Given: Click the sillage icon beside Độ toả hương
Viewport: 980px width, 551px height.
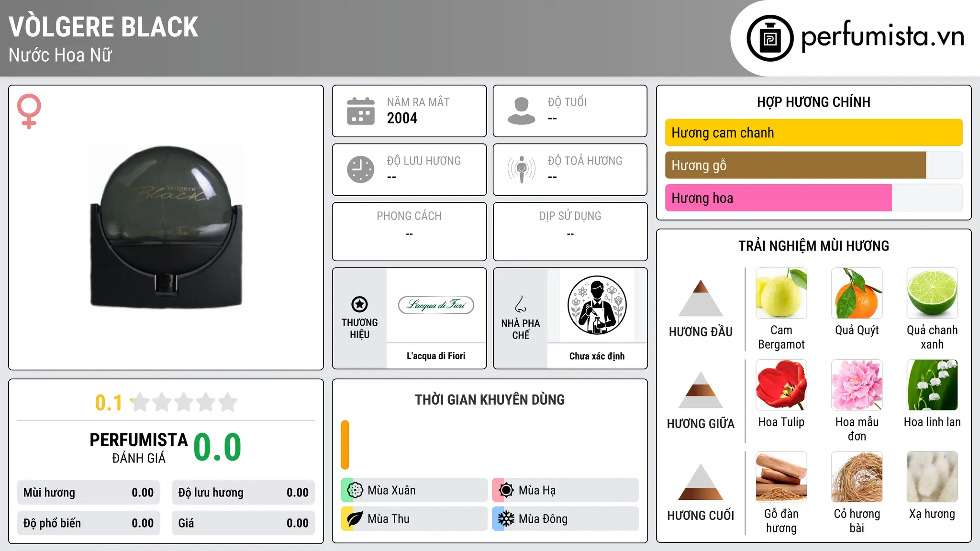Looking at the screenshot, I should click(522, 169).
